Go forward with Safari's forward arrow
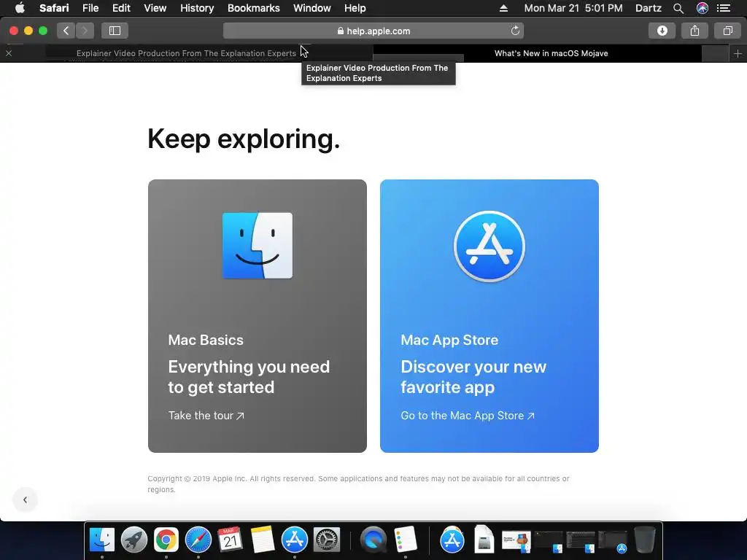747x560 pixels. coord(85,31)
